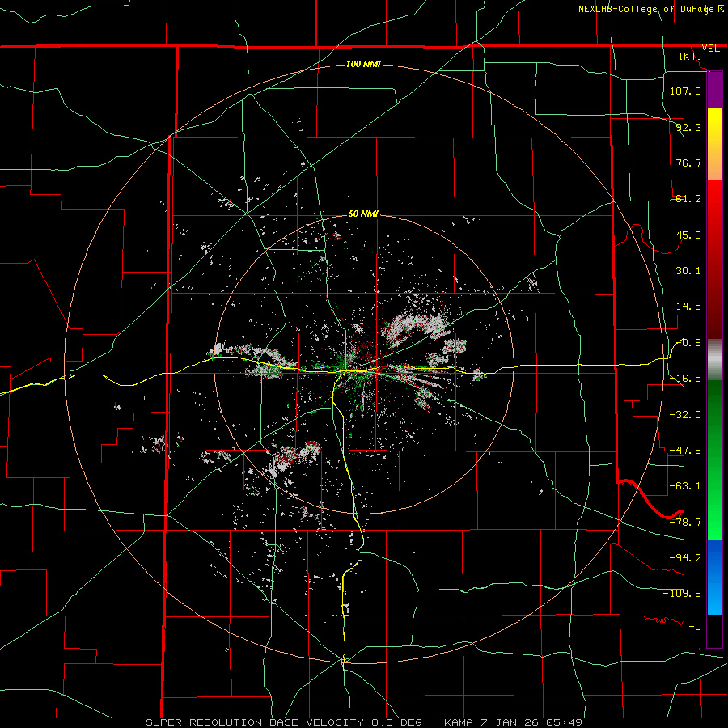This screenshot has height=728, width=728.
Task: Select the -32.0 velocity scale value
Action: coord(685,415)
